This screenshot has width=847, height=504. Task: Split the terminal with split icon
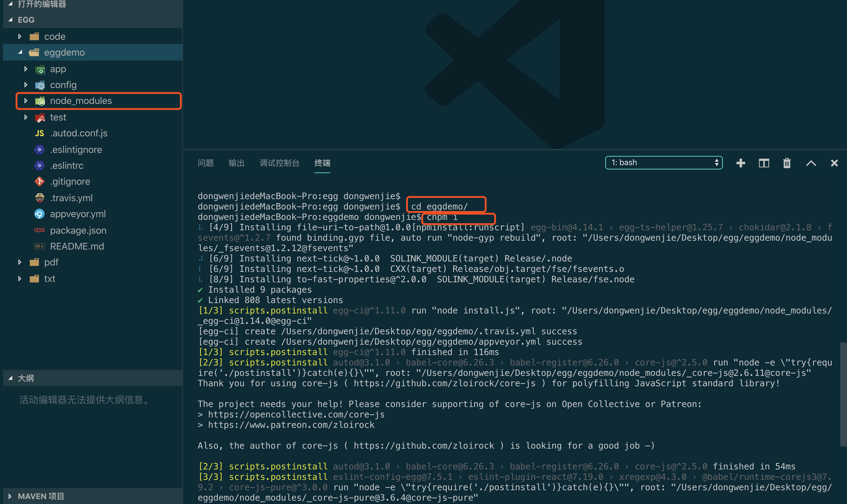pos(764,163)
